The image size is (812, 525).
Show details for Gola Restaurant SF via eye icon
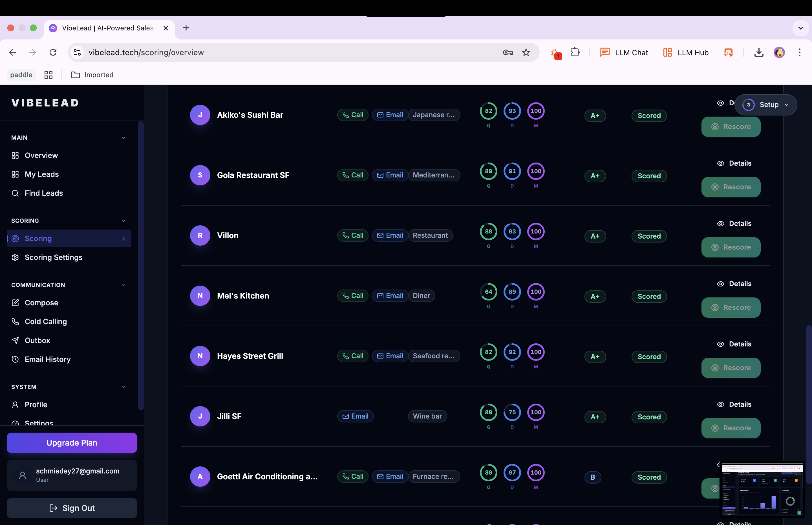pyautogui.click(x=721, y=163)
